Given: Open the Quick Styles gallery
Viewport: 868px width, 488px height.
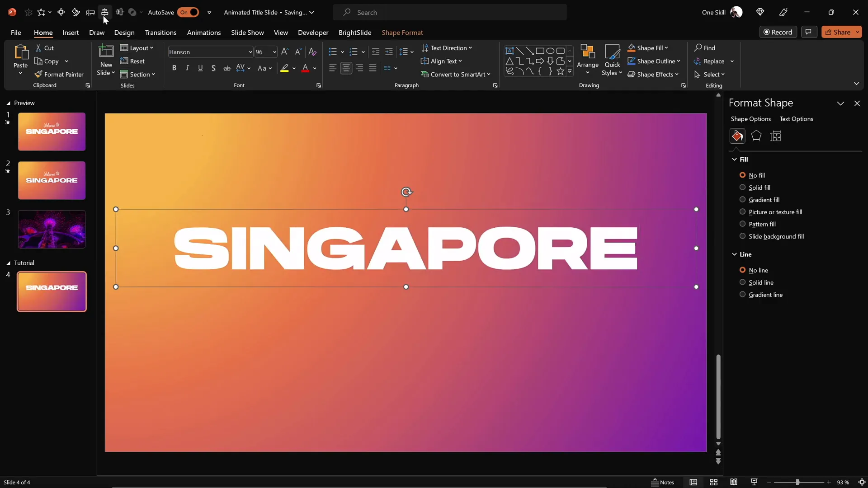Looking at the screenshot, I should 612,60.
